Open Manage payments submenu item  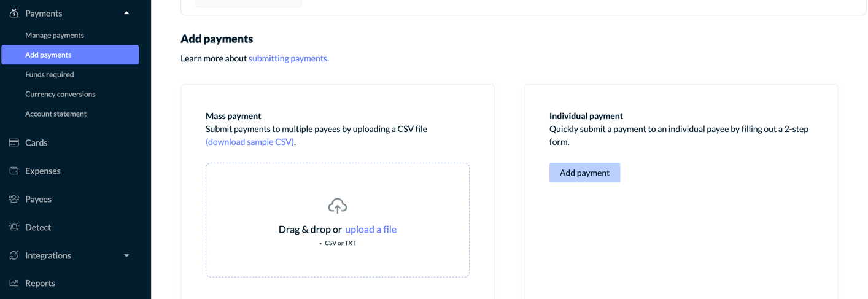click(55, 35)
